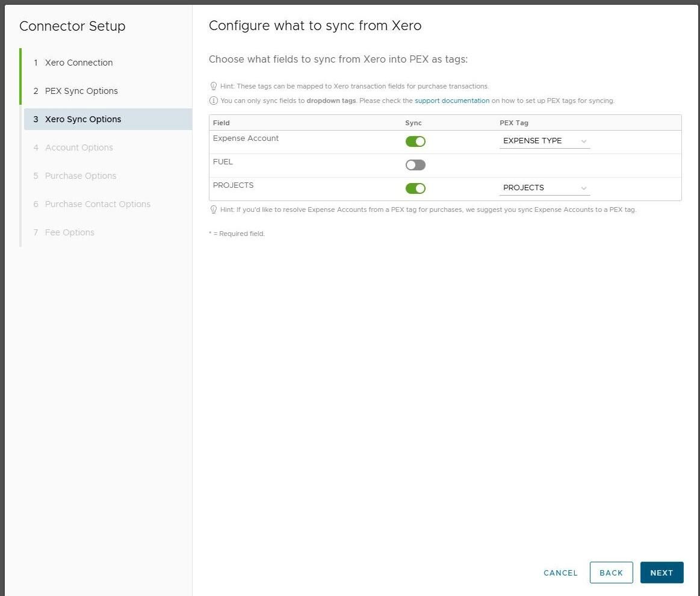Screen dimensions: 700x596
Task: Open the EXPENSE TYPE PEX tag dropdown
Action: 544,141
